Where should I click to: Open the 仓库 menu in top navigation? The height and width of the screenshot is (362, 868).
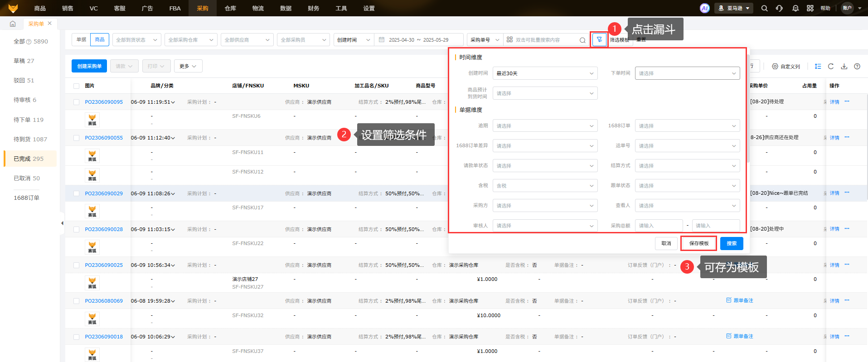coord(230,8)
